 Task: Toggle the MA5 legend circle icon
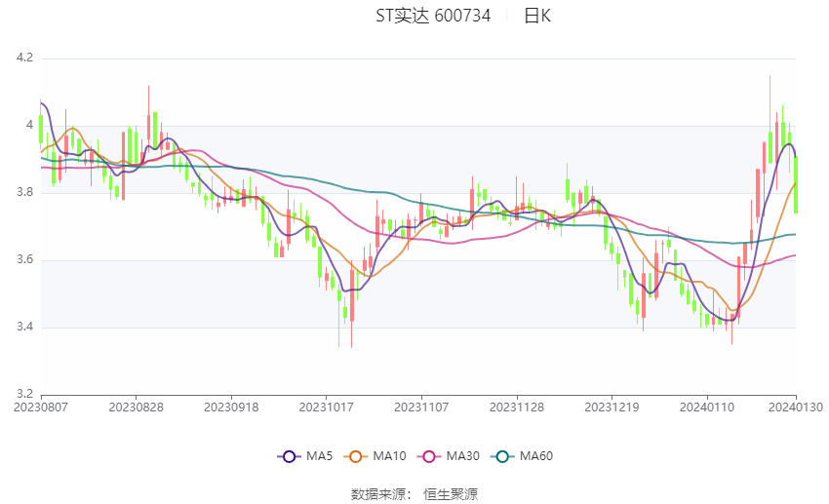(x=289, y=456)
